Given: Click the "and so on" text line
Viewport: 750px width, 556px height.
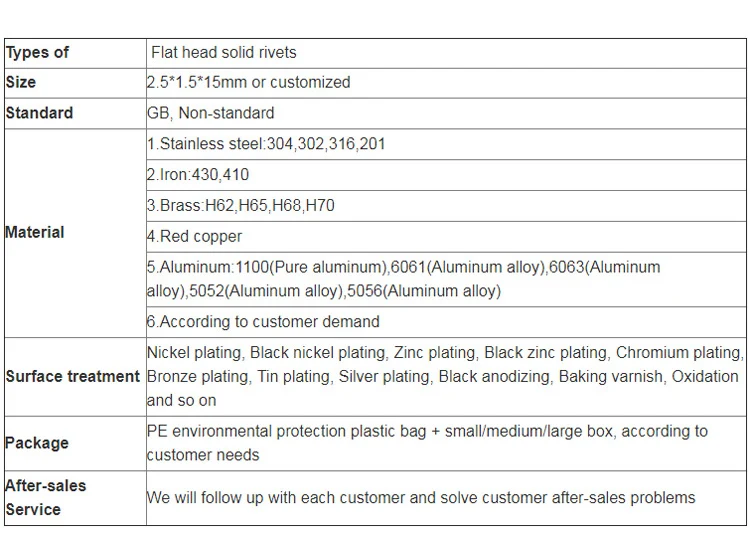Looking at the screenshot, I should (181, 400).
